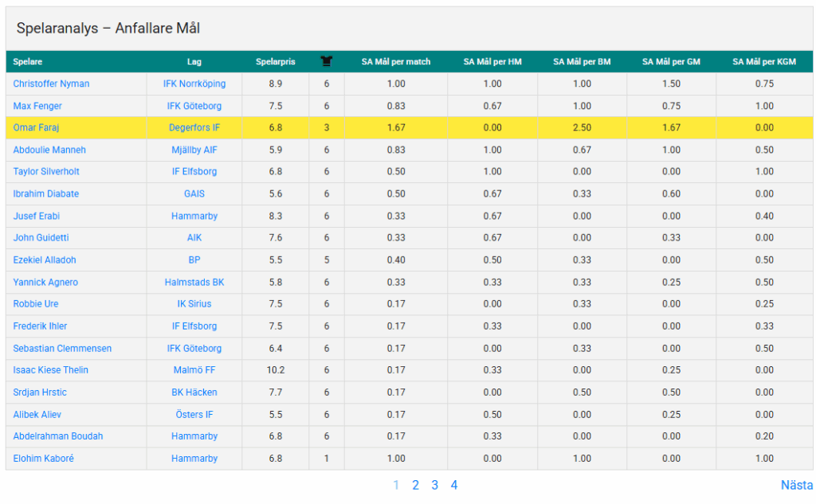Open BK Häcken team link

coord(194,393)
